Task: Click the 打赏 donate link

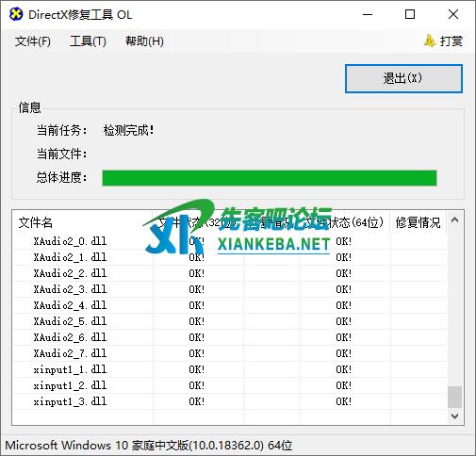Action: [451, 41]
